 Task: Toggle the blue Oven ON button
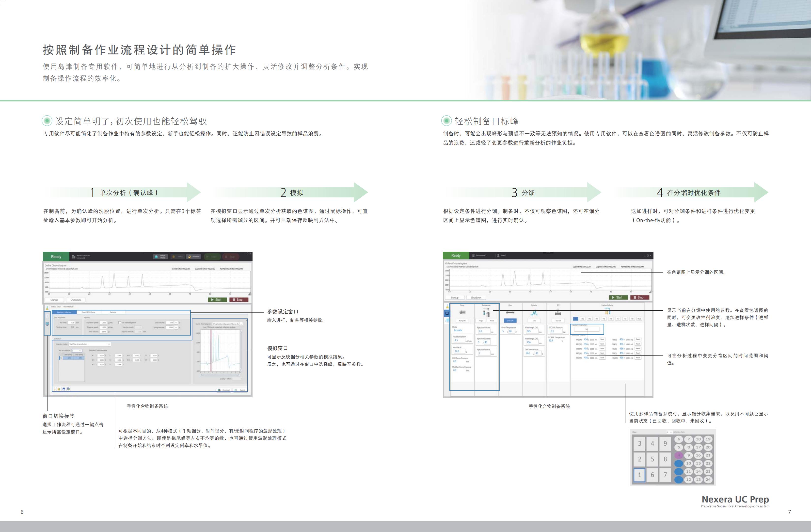(x=510, y=321)
